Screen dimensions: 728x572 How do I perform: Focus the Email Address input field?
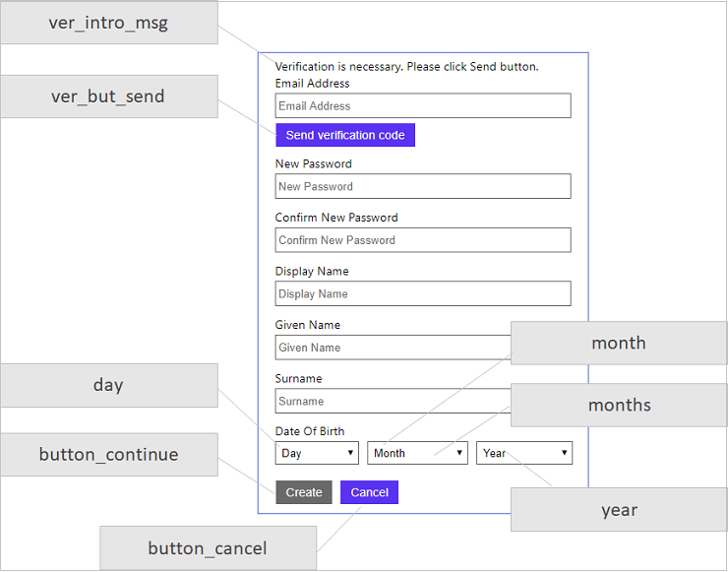tap(423, 105)
